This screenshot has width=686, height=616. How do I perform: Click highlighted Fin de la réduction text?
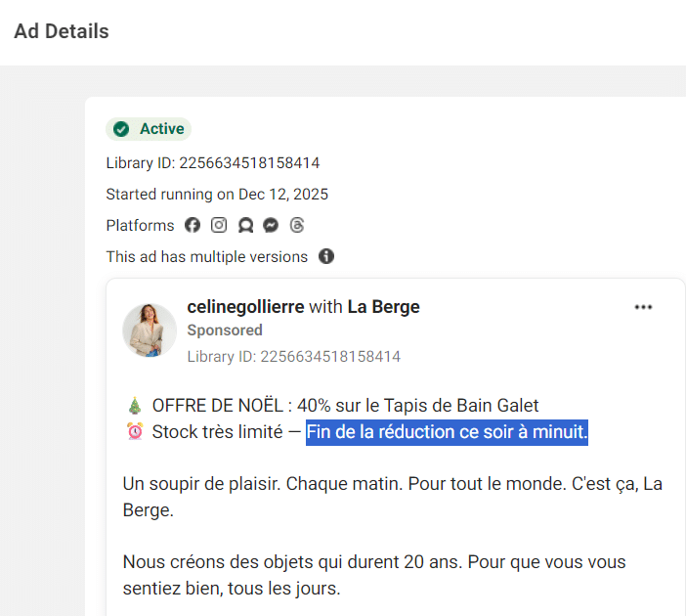447,432
